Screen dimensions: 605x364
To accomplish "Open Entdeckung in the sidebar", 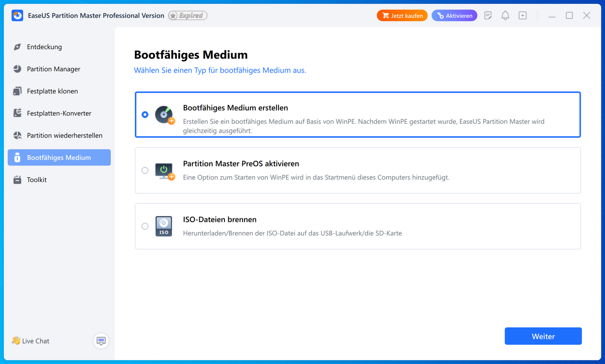I will click(x=59, y=47).
